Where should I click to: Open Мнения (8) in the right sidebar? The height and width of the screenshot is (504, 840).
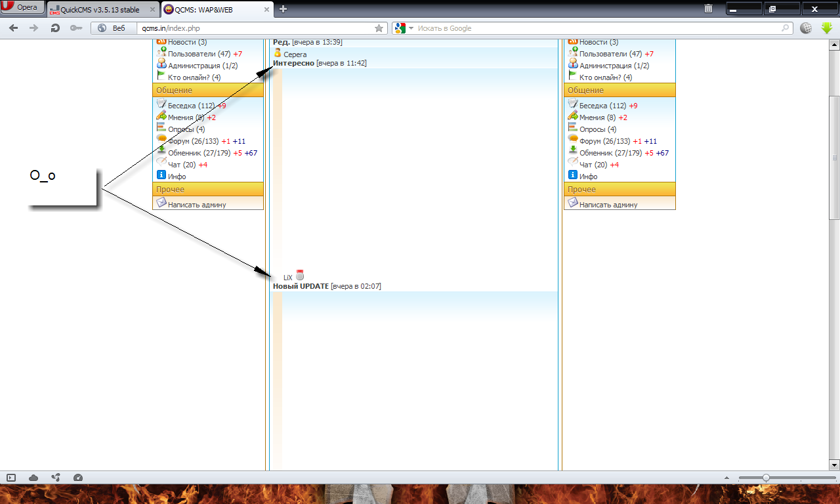click(597, 117)
